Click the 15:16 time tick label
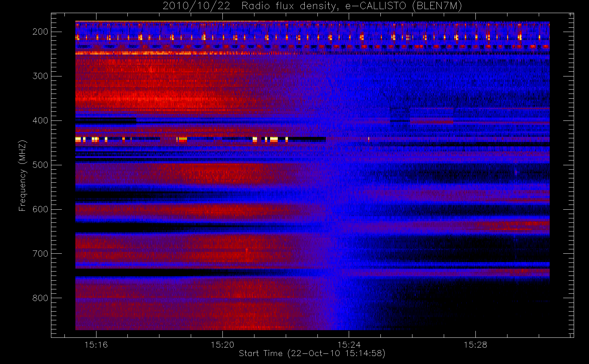 point(96,345)
